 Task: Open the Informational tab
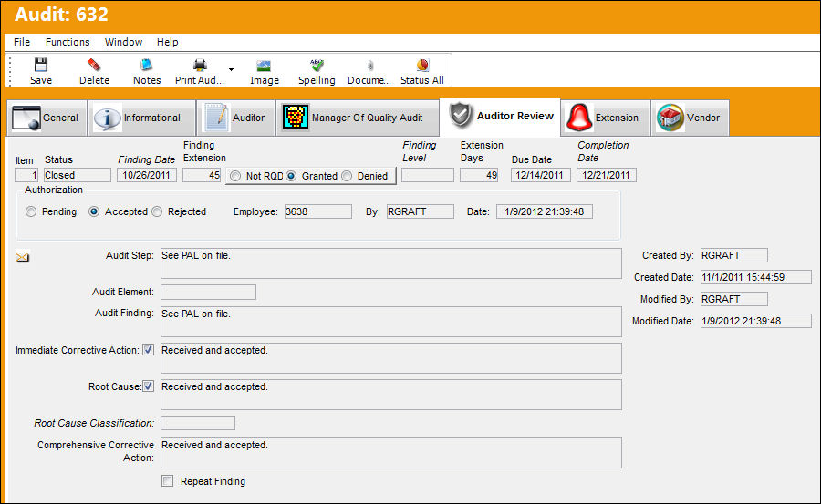click(x=141, y=118)
